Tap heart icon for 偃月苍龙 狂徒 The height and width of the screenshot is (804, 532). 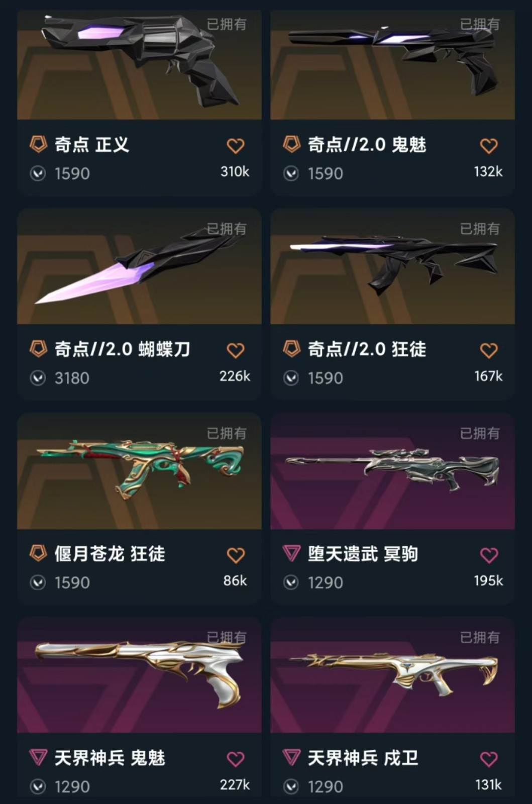pos(236,555)
